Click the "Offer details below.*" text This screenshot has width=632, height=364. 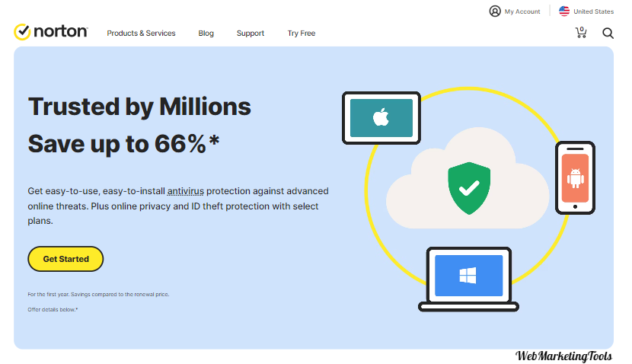click(x=53, y=310)
